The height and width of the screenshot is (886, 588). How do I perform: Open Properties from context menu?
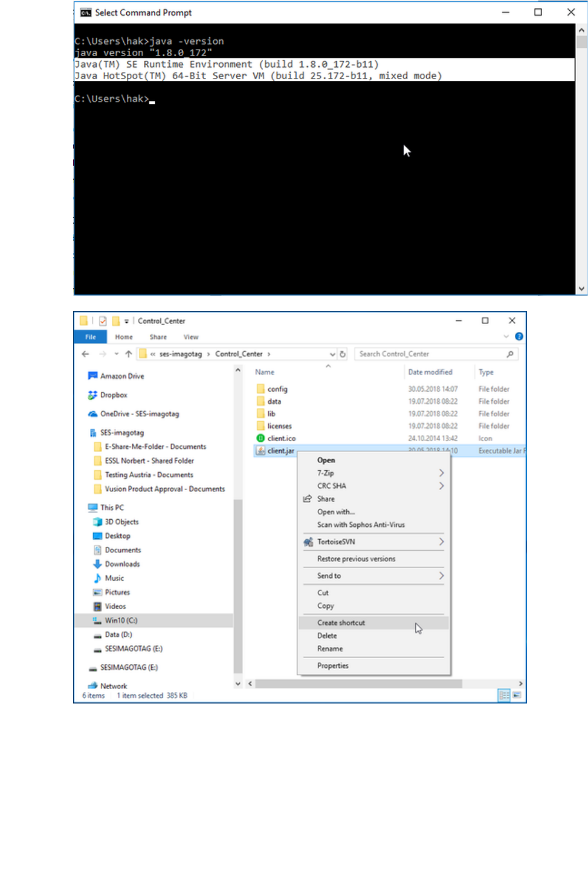(x=374, y=665)
